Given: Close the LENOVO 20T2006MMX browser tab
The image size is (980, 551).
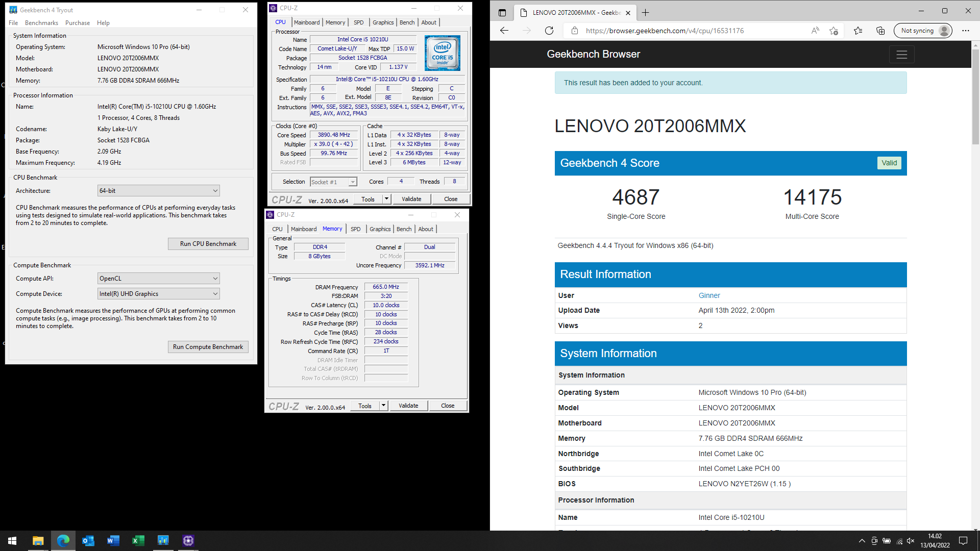Looking at the screenshot, I should point(628,13).
